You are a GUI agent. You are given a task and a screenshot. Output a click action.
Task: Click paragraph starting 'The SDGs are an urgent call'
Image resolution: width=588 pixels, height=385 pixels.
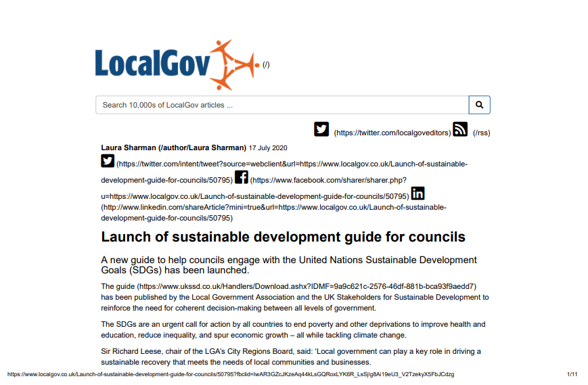click(293, 330)
